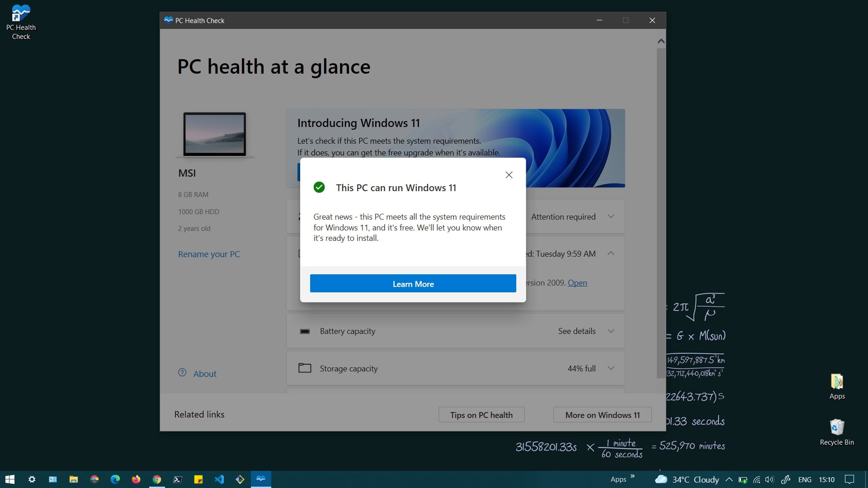Open the File Explorer icon in taskbar
Viewport: 868px width, 488px height.
tap(74, 479)
